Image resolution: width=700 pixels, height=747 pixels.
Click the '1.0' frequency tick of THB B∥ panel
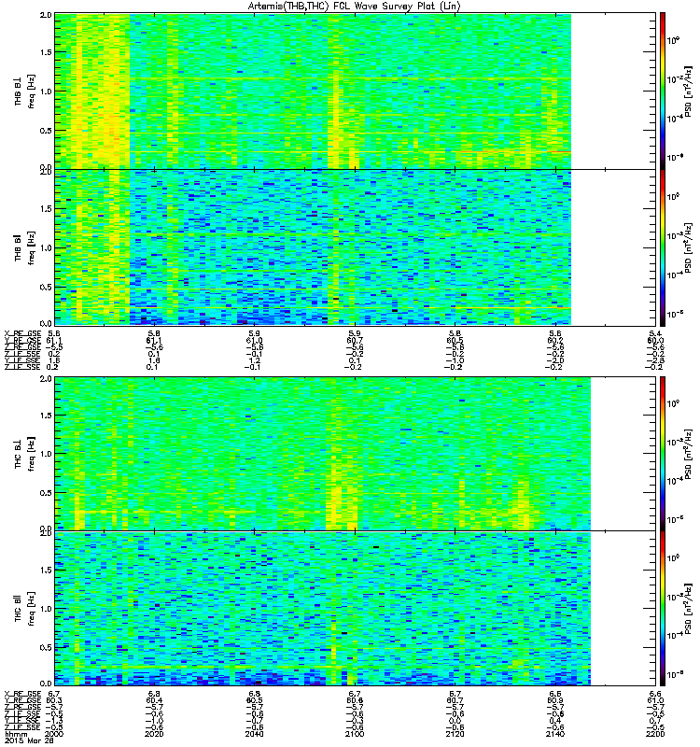[x=46, y=247]
